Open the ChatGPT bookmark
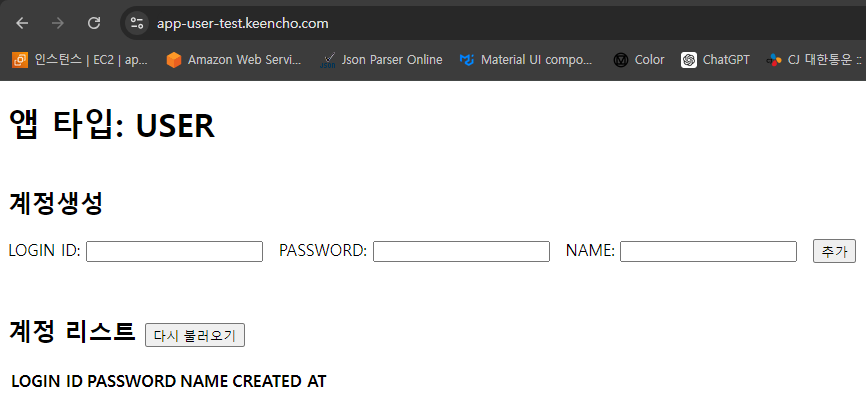The width and height of the screenshot is (866, 419). 715,60
